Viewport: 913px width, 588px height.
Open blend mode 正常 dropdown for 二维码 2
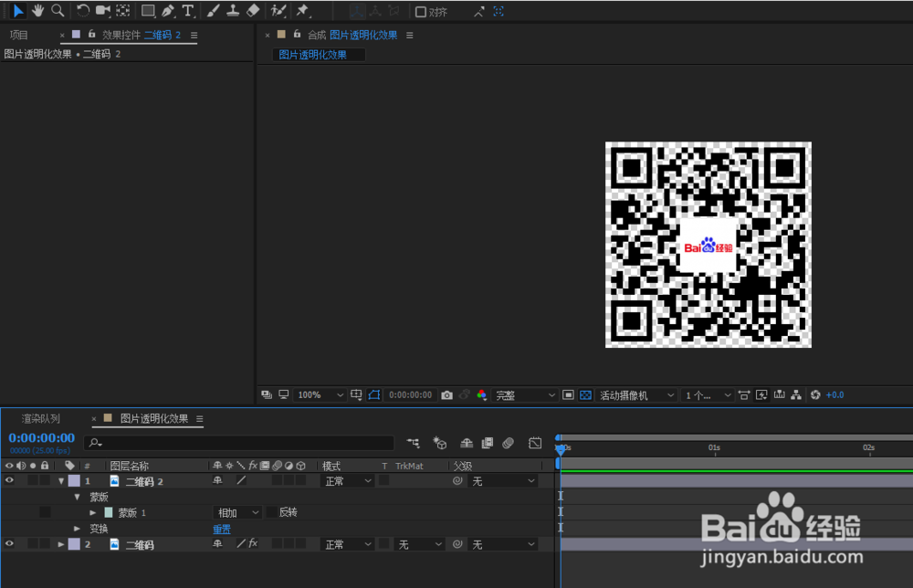(x=348, y=481)
